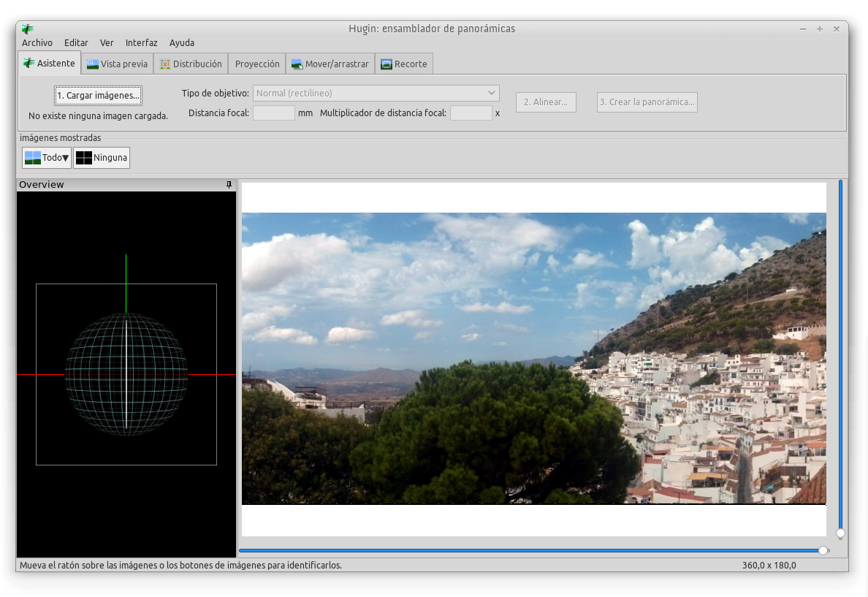Go to the Proyección tab

(257, 64)
